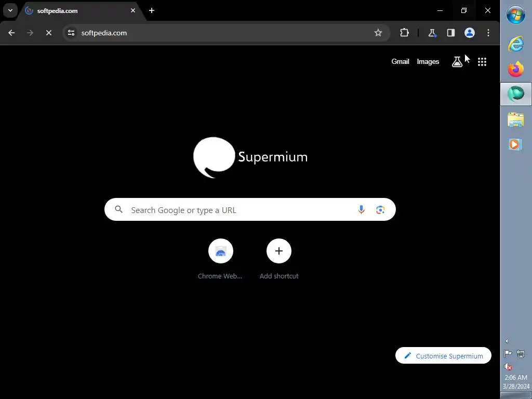Go back to previous page
Viewport: 532px width, 399px height.
pyautogui.click(x=11, y=33)
